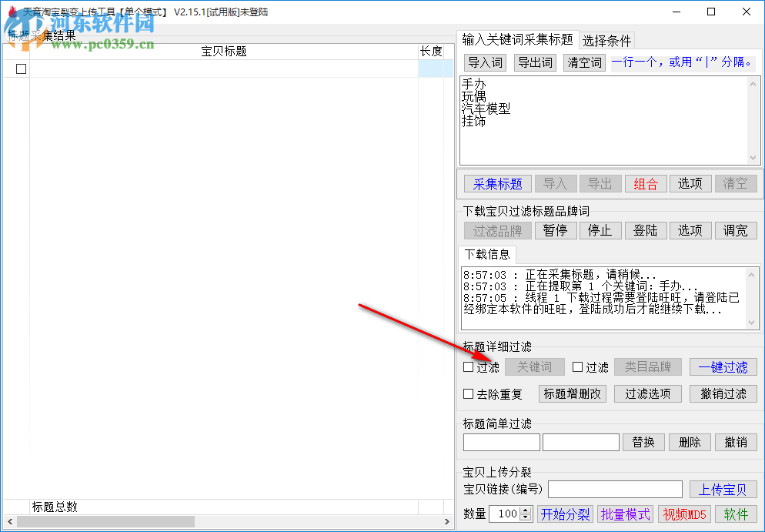Enable the 过滤 checkbox next to 类目品牌

pos(576,367)
